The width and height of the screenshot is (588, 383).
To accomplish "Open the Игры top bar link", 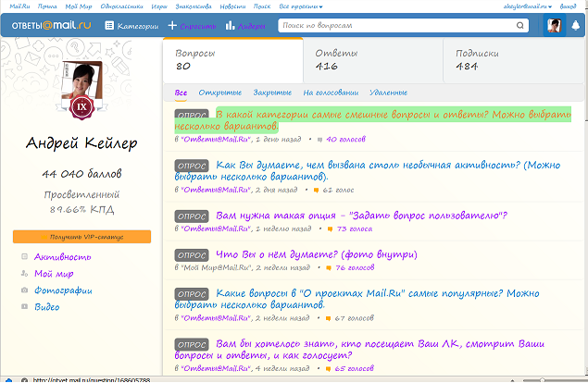I will 159,6.
